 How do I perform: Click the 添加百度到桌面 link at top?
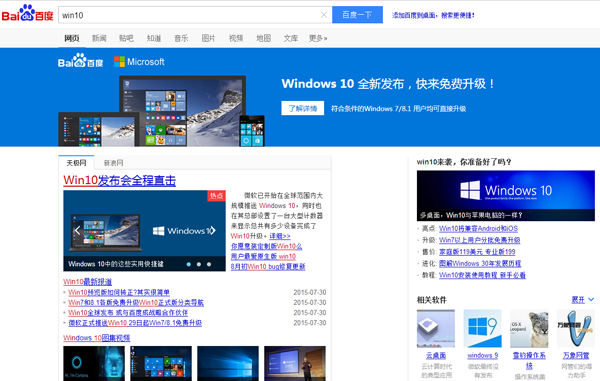[433, 15]
